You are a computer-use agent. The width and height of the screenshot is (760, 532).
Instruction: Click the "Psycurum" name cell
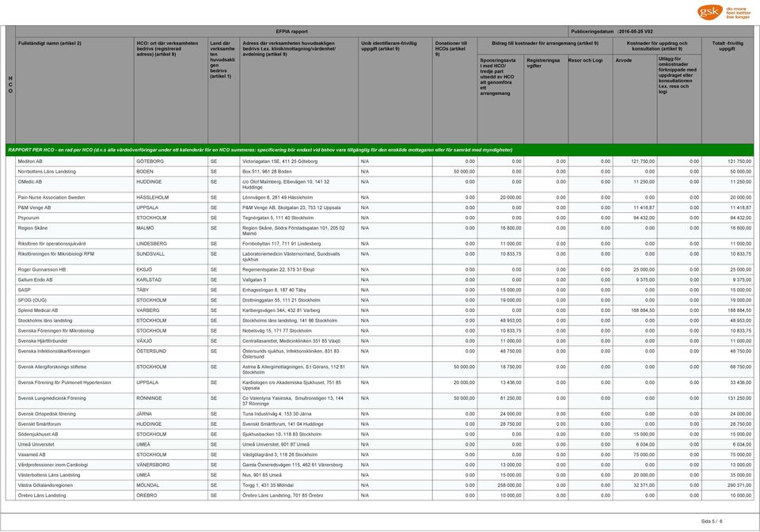[74, 218]
